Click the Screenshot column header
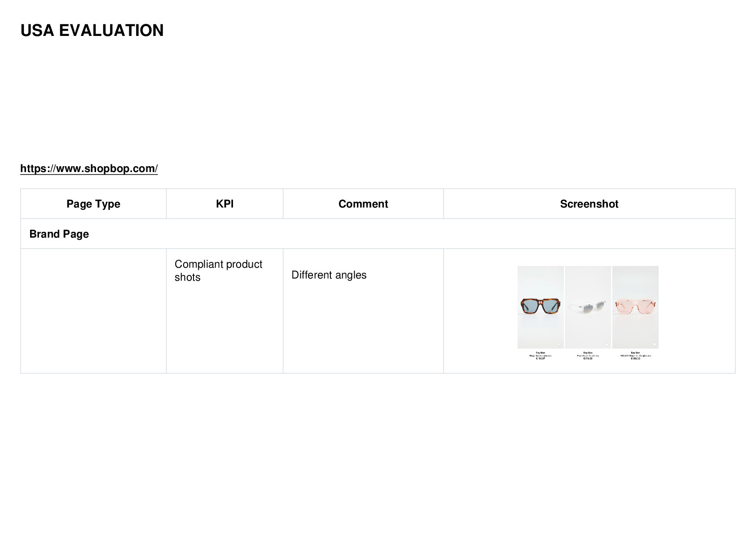The height and width of the screenshot is (535, 756). [x=589, y=204]
